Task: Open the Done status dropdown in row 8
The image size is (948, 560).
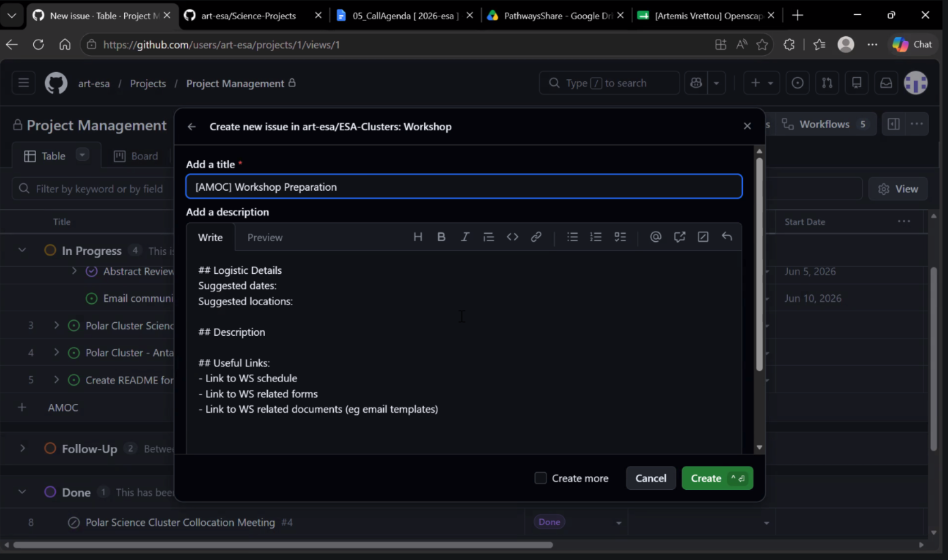Action: click(x=619, y=523)
